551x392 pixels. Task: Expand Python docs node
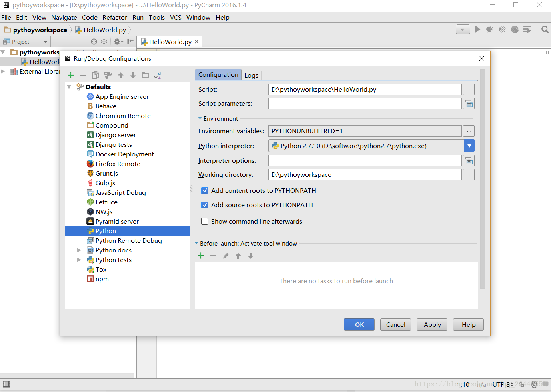point(79,250)
